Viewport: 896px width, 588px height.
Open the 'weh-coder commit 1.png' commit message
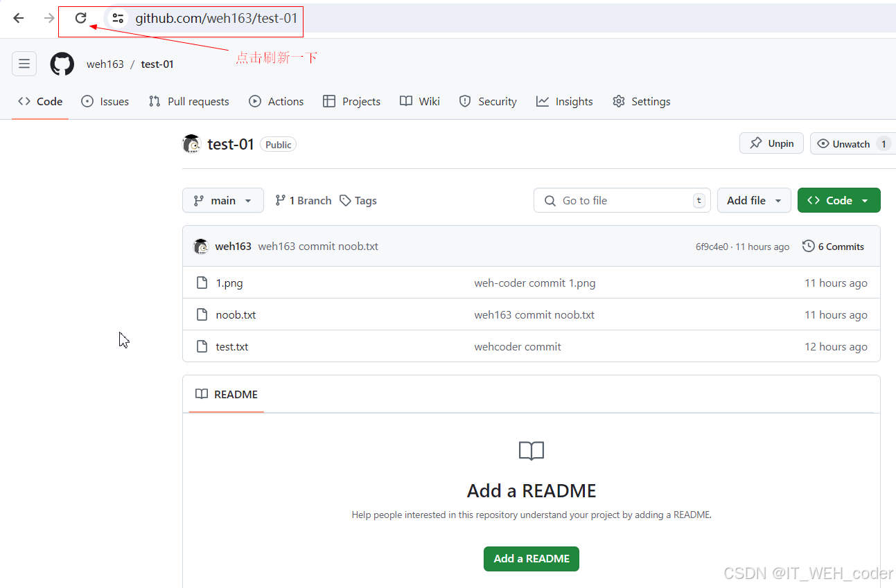coord(535,283)
